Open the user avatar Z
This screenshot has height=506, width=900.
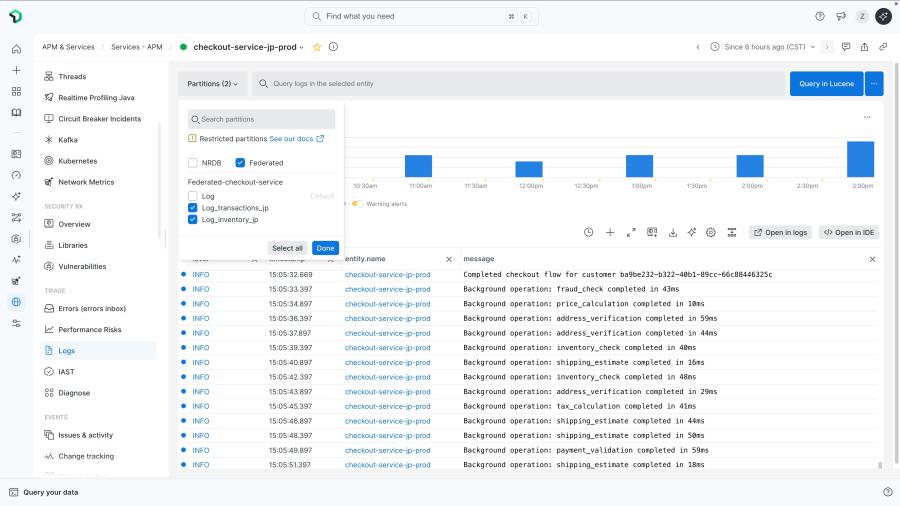862,16
